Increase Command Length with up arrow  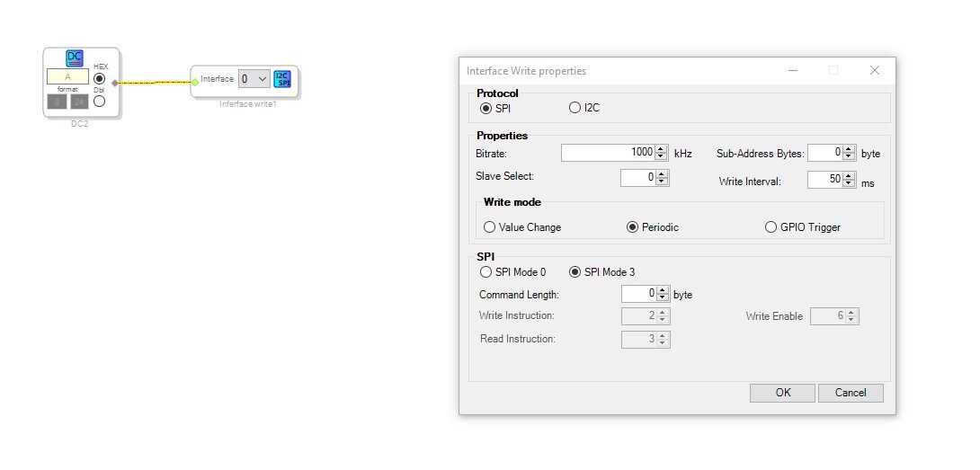[x=663, y=290]
